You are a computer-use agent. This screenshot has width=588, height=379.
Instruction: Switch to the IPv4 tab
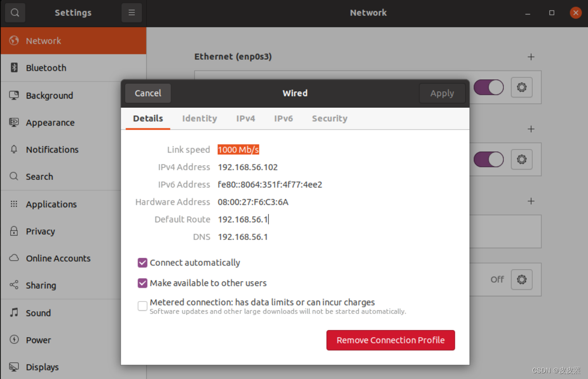246,118
